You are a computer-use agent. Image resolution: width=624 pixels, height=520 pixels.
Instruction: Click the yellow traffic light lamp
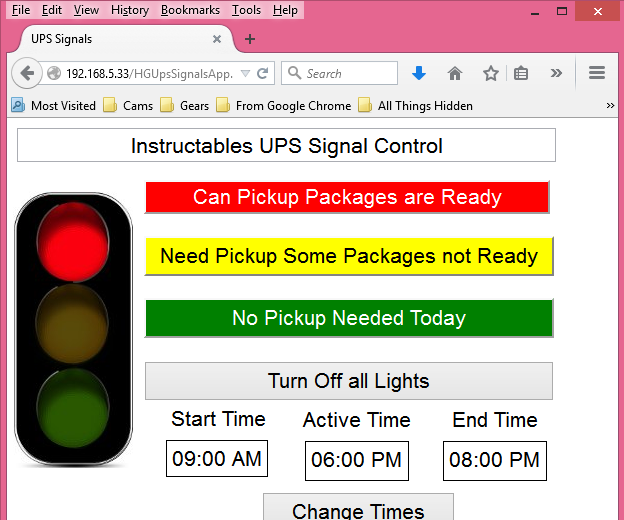[72, 323]
